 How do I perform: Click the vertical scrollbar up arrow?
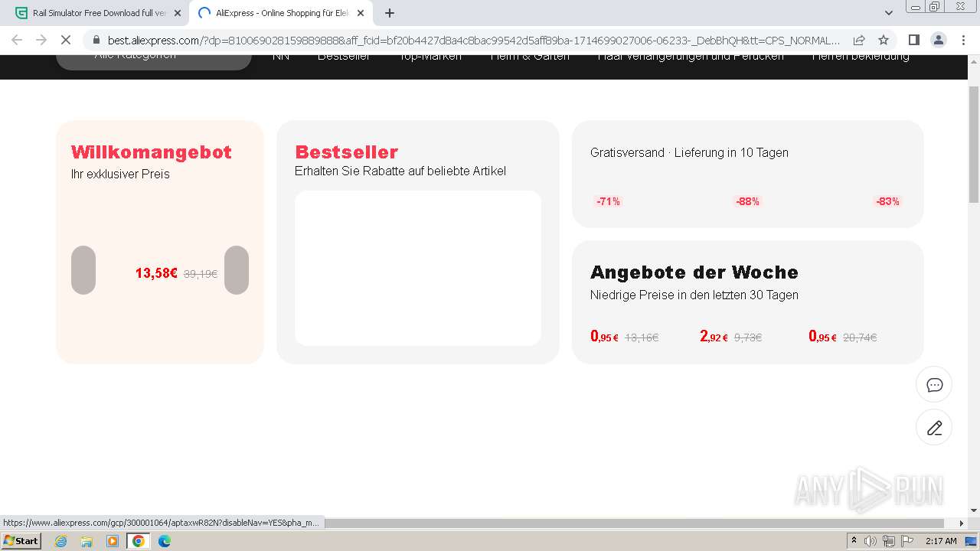(x=974, y=61)
